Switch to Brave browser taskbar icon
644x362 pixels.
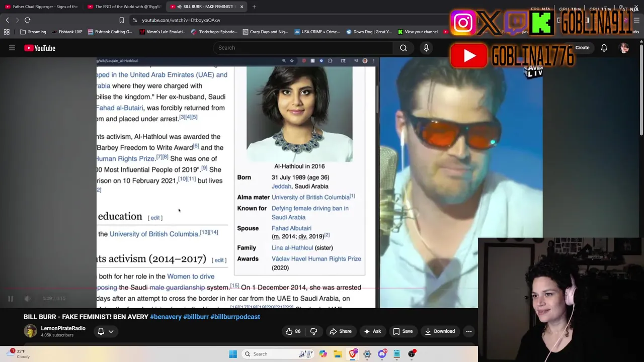[353, 354]
